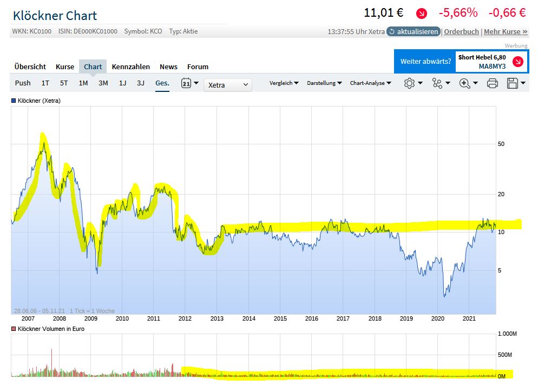Click the share nodes icon
Viewport: 538px width, 392px height.
pos(437,83)
